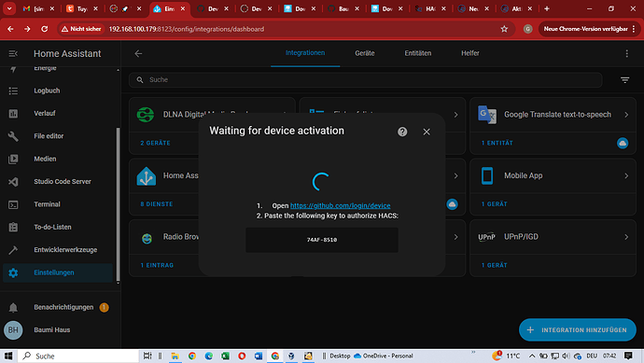Expand the chevron of the card beside DLNA
Viewport: 644px width, 363px height.
click(x=455, y=115)
